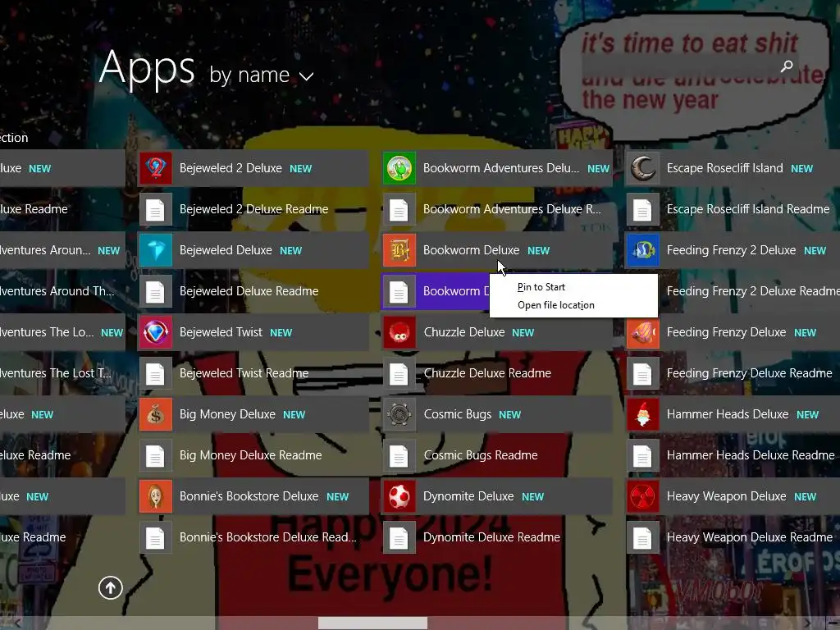
Task: Click 'Feeding Frenzy 2 Deluxe Readme' label
Action: (x=753, y=291)
